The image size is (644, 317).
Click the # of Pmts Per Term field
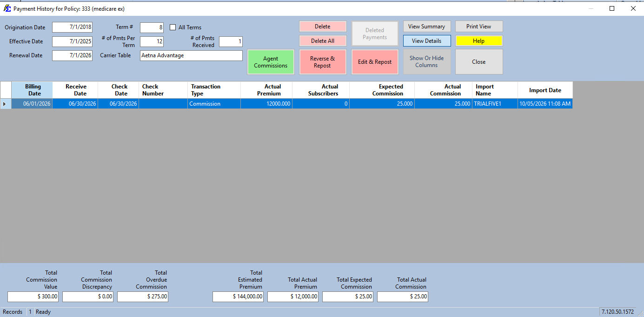pyautogui.click(x=152, y=41)
